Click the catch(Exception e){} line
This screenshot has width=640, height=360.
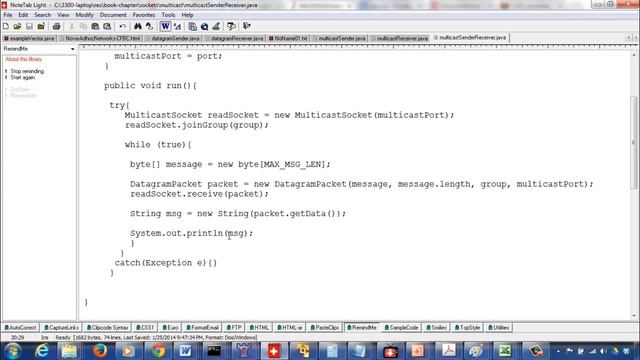pos(166,263)
